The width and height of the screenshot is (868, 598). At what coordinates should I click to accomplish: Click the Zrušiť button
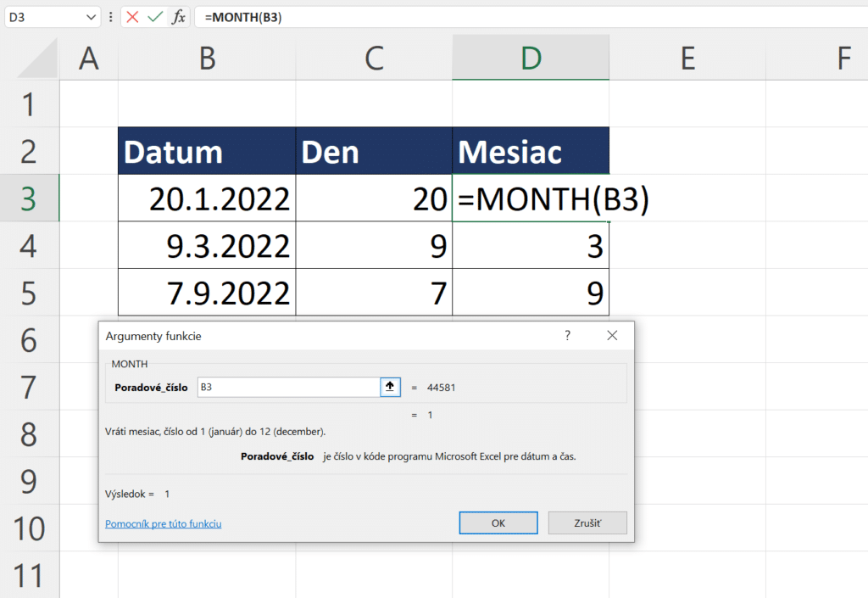(x=587, y=523)
